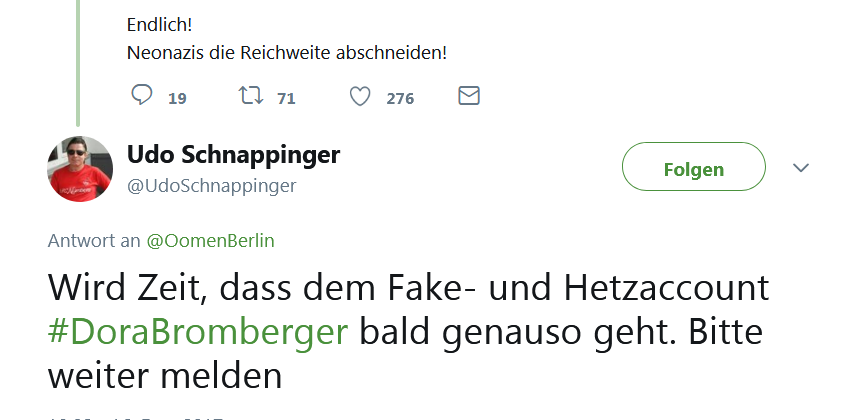
Task: Click the reply speech bubble icon
Action: tap(142, 96)
